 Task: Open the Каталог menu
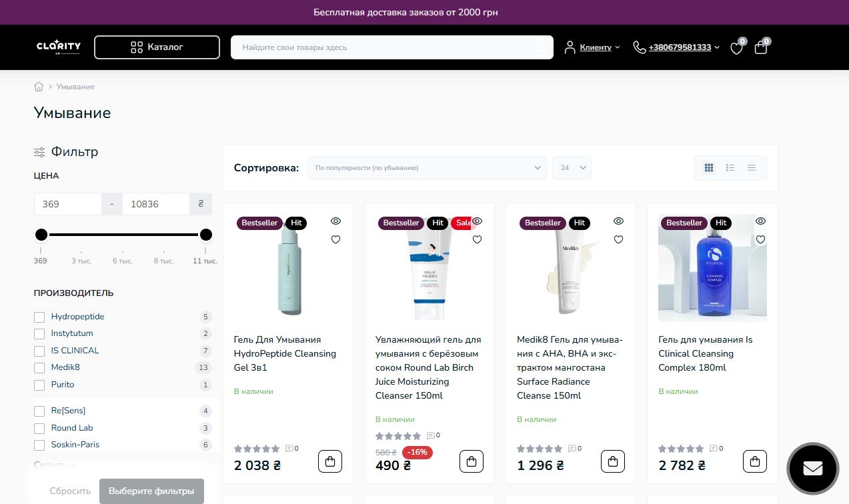pos(157,47)
